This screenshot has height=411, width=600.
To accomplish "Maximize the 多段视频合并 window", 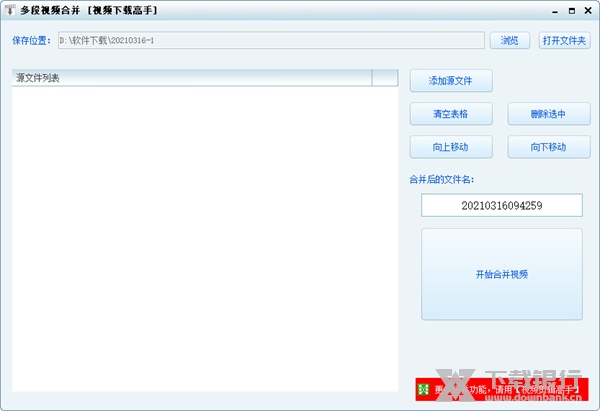I will [x=572, y=11].
